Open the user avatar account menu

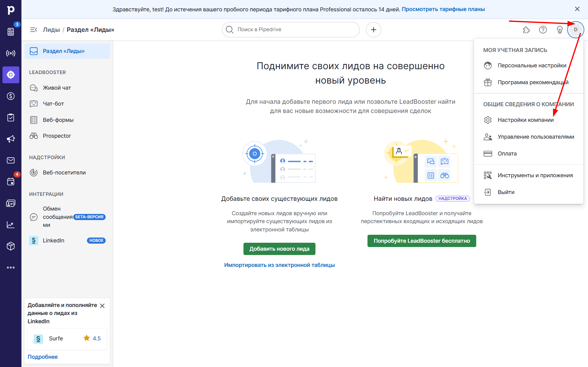[x=575, y=30]
